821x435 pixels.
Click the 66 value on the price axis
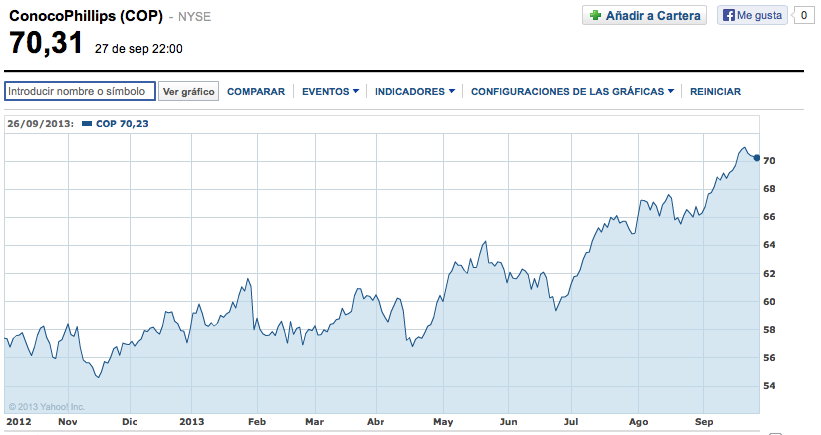pyautogui.click(x=769, y=217)
